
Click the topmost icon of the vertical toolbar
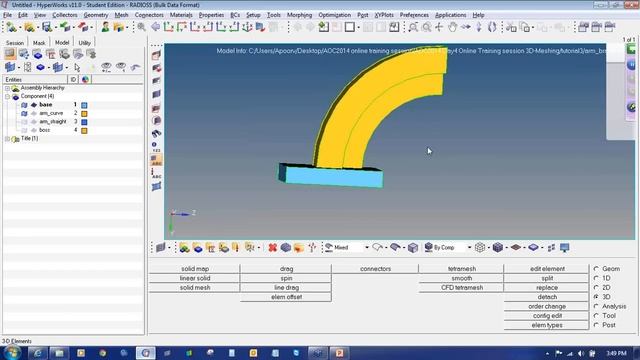[x=156, y=55]
